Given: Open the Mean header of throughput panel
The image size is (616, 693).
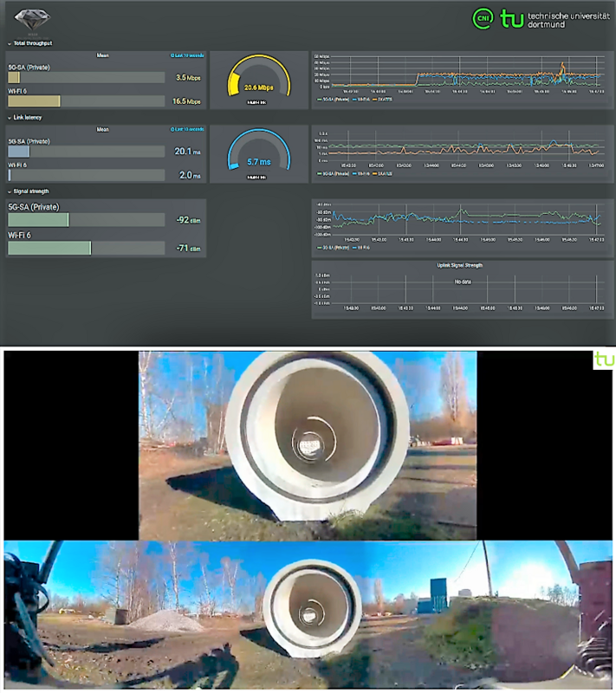Looking at the screenshot, I should tap(102, 55).
